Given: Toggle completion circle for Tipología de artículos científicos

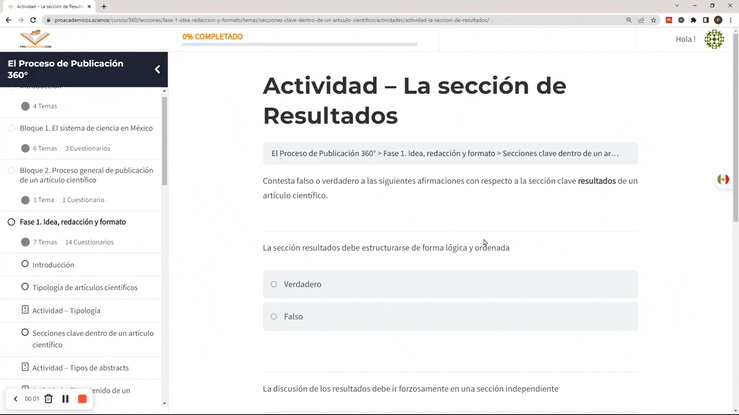Looking at the screenshot, I should click(25, 286).
